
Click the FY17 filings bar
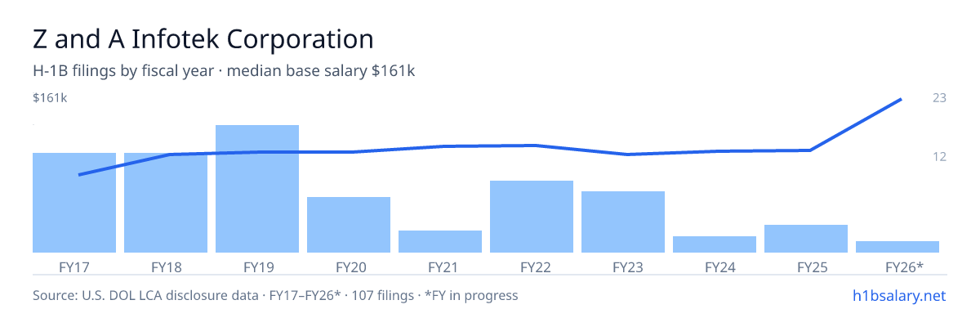pyautogui.click(x=74, y=203)
